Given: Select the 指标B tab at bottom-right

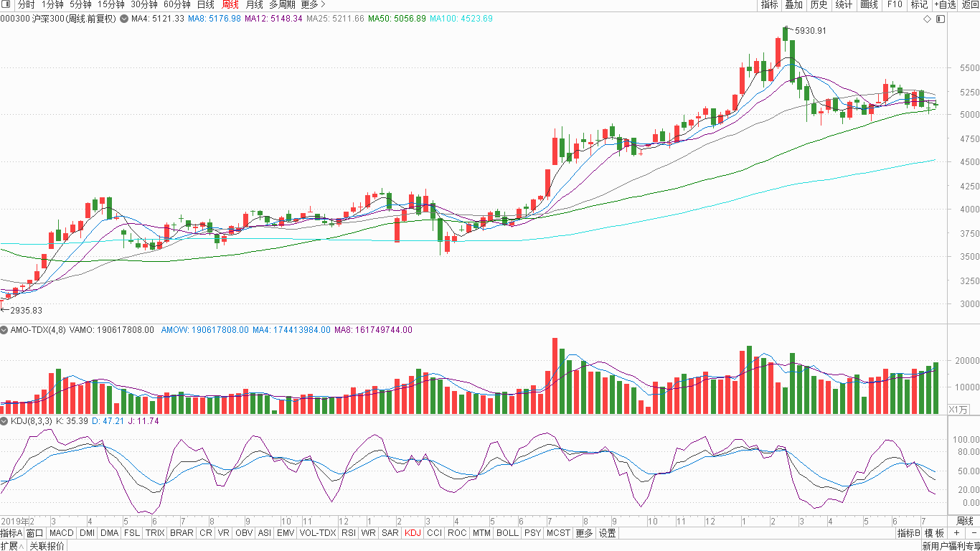Looking at the screenshot, I should 908,533.
